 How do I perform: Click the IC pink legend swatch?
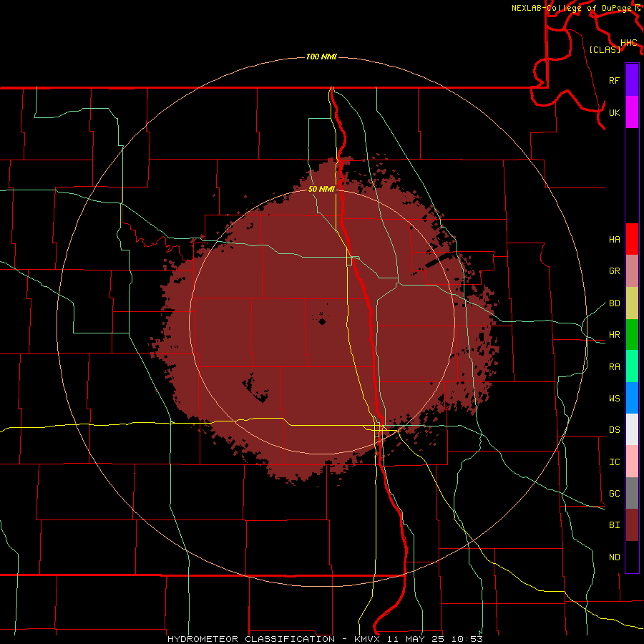(632, 462)
